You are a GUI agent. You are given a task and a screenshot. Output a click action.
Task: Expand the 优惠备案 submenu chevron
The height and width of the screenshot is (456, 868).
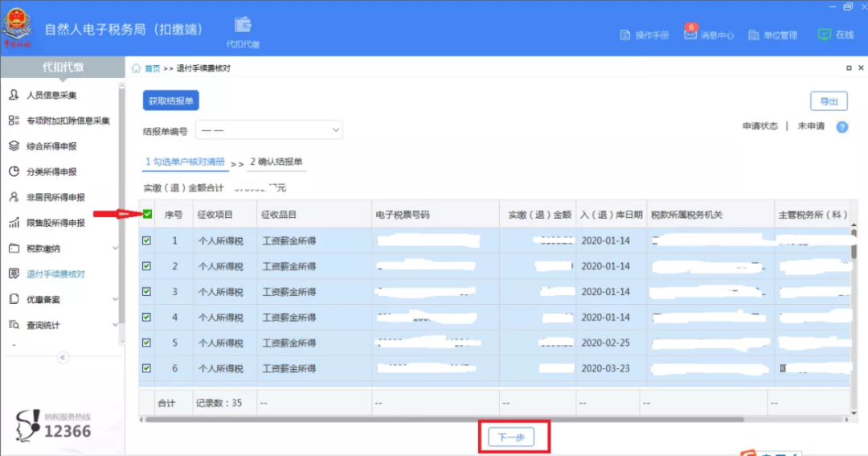pos(115,299)
